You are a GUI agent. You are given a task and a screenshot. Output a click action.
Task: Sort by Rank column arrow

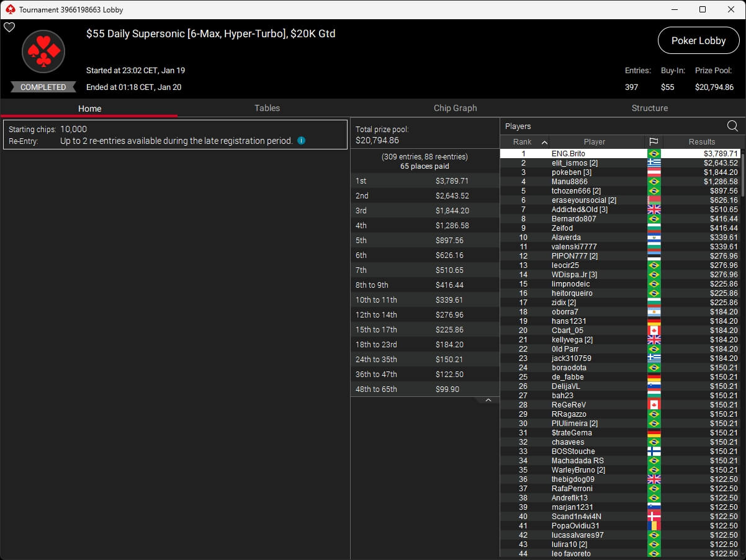[544, 142]
